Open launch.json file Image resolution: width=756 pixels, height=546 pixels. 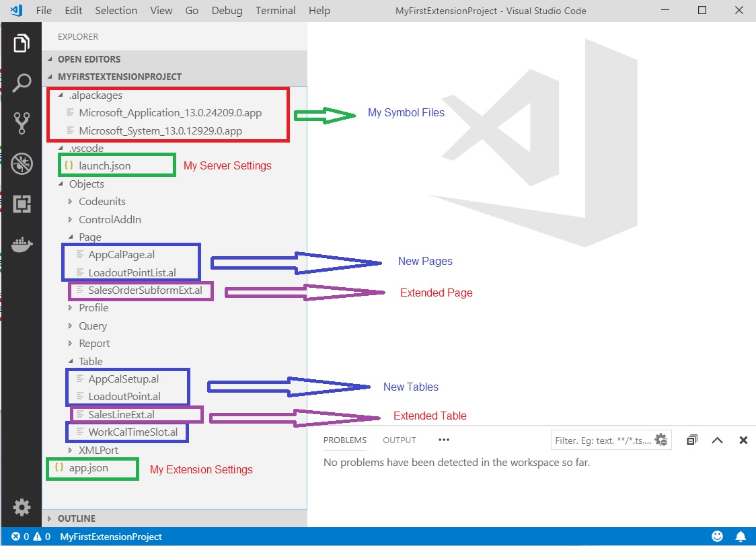point(104,165)
